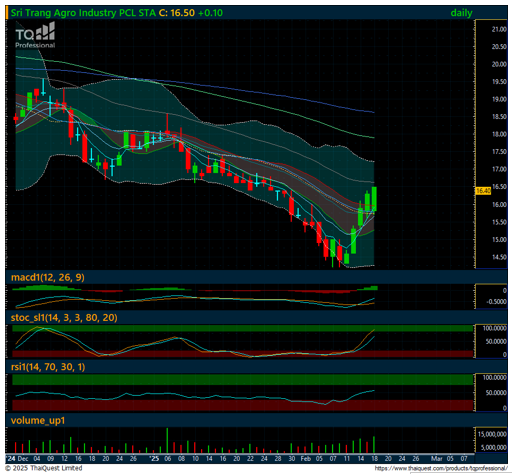This screenshot has height=474, width=512.
Task: Click the 15.00 price axis label
Action: tap(499, 240)
